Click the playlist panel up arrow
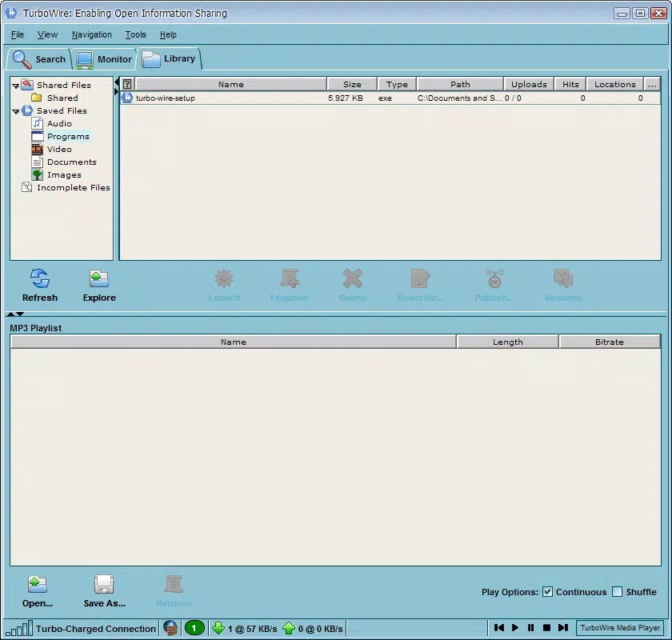The image size is (672, 640). (10, 314)
